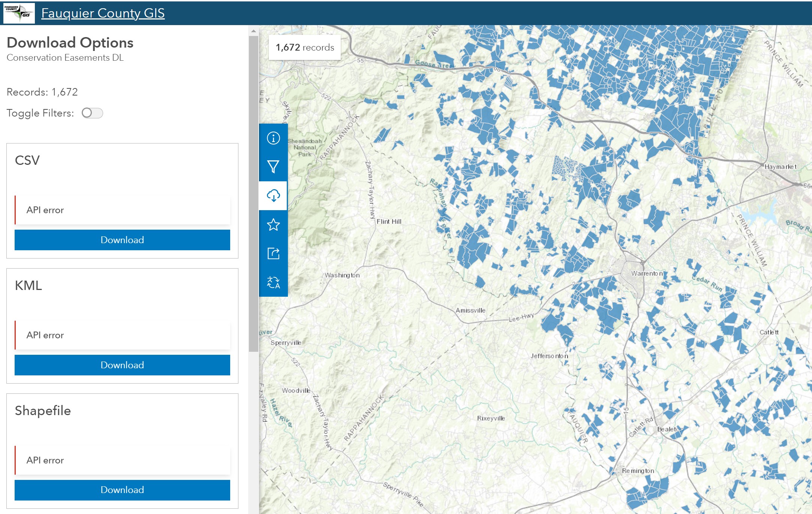Click the share export icon
812x514 pixels.
click(273, 253)
